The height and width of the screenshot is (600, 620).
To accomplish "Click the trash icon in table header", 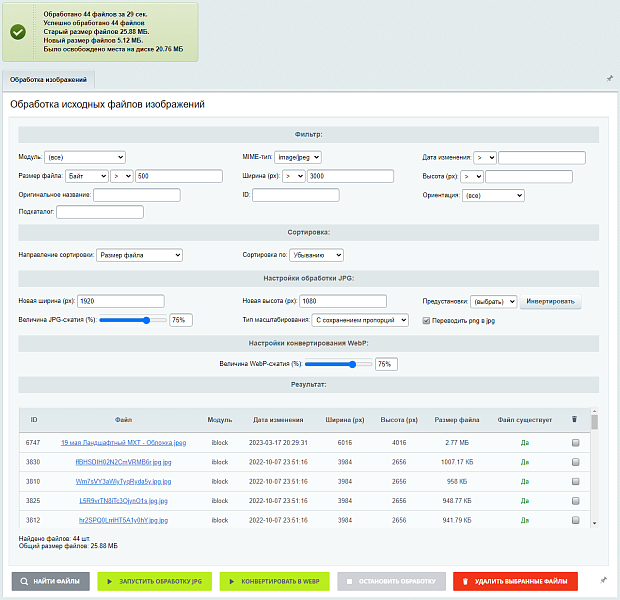I will (x=573, y=420).
